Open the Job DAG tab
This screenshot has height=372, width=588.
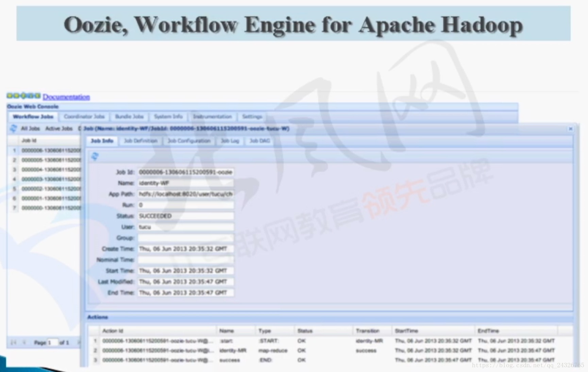(x=260, y=141)
